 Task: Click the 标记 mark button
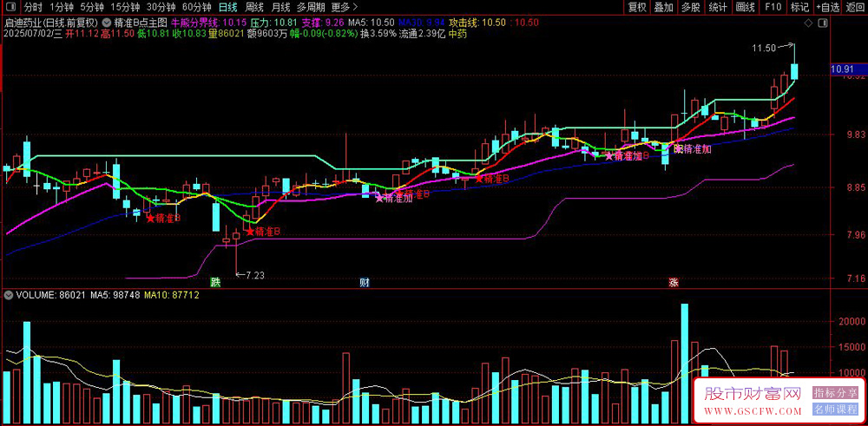click(799, 7)
